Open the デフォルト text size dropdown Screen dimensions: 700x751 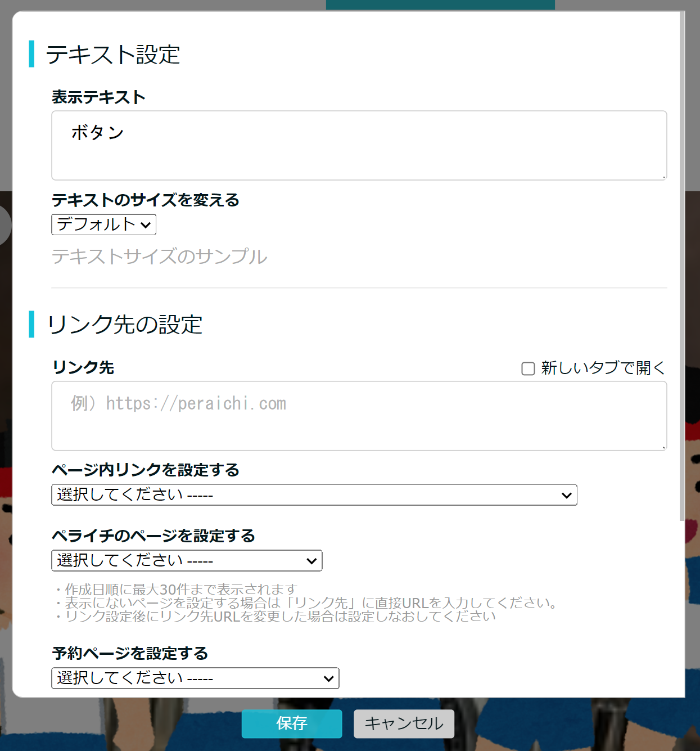[103, 224]
